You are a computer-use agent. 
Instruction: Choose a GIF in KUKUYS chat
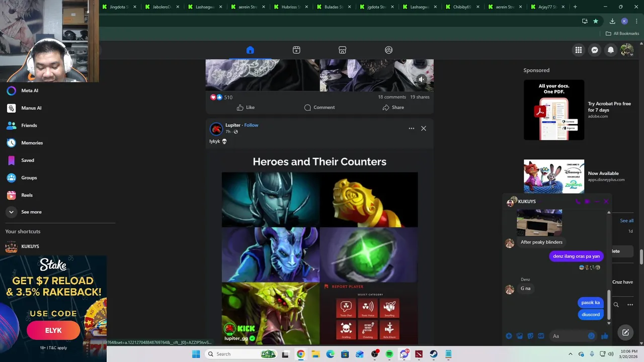pyautogui.click(x=541, y=336)
